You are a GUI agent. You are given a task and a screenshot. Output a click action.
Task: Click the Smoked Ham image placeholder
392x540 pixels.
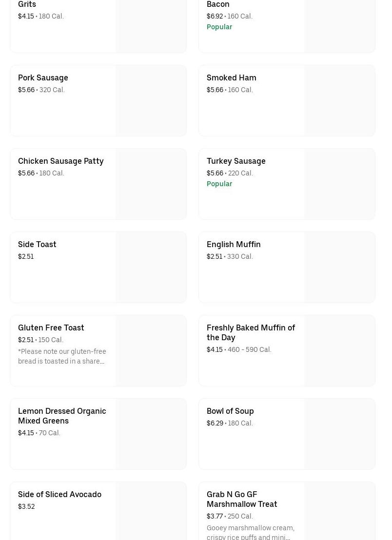pos(340,101)
